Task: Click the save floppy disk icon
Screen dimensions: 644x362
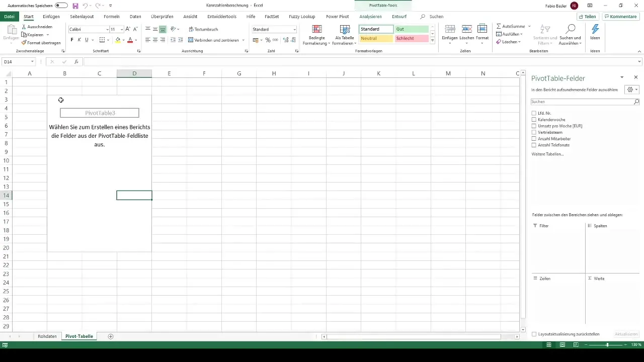Action: [75, 6]
